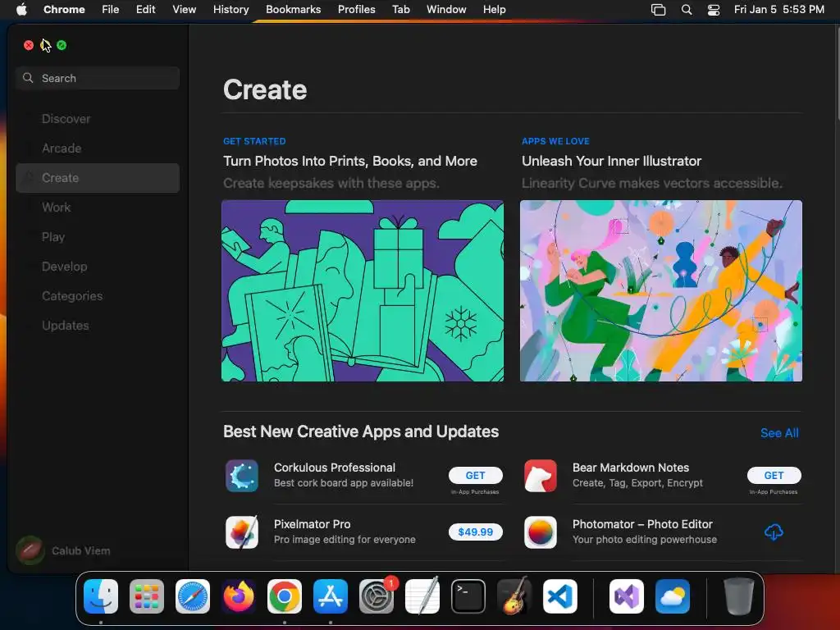The height and width of the screenshot is (630, 840).
Task: Click Calub Viem account name
Action: click(x=81, y=550)
